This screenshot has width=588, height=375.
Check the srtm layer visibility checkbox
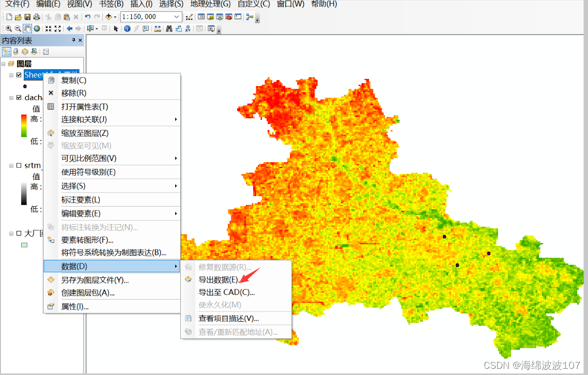click(x=19, y=165)
